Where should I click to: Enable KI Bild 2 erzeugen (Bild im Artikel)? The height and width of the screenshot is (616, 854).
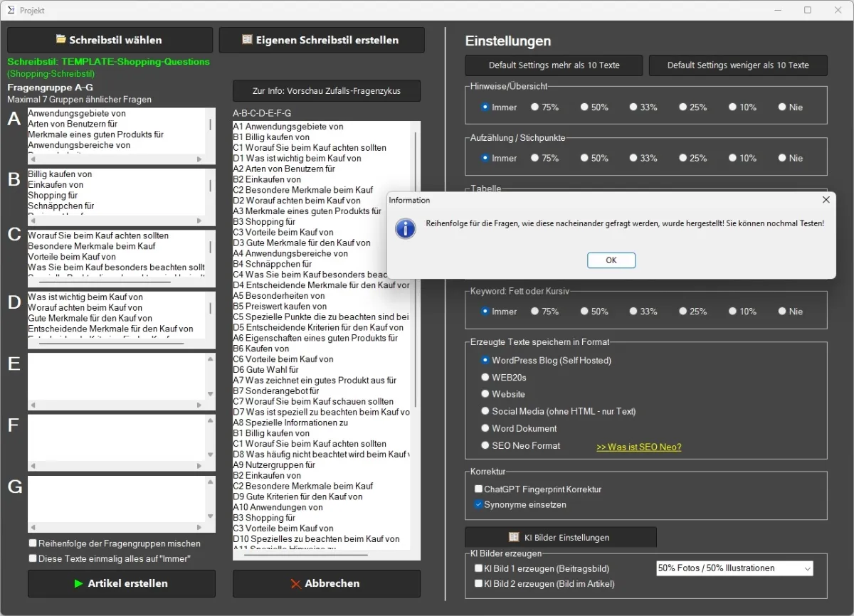479,583
